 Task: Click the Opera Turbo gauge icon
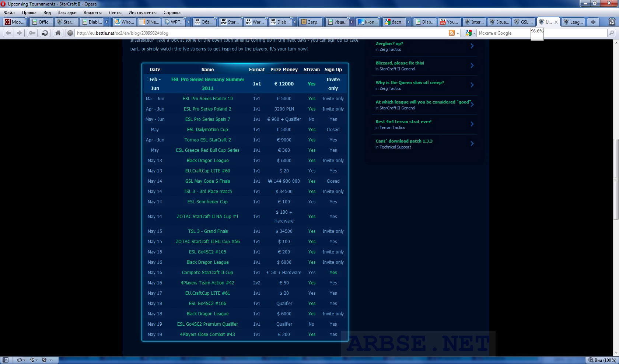pyautogui.click(x=44, y=360)
